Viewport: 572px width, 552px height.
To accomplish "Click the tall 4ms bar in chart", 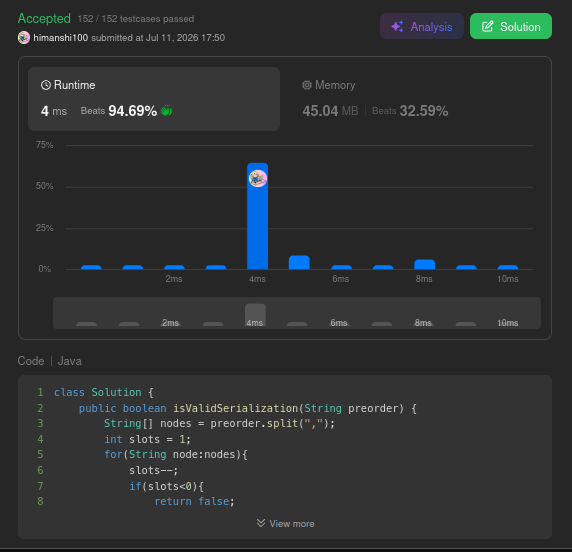I will 258,216.
